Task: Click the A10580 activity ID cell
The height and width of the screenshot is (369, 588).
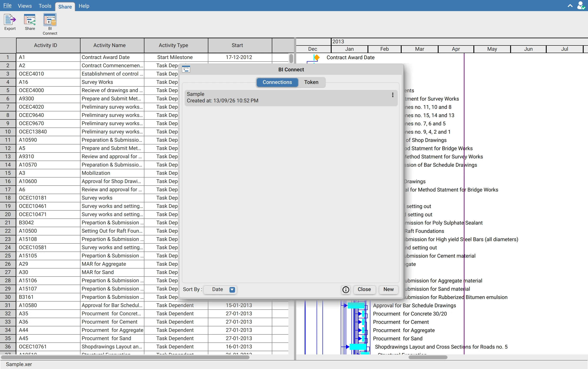Action: [48, 305]
